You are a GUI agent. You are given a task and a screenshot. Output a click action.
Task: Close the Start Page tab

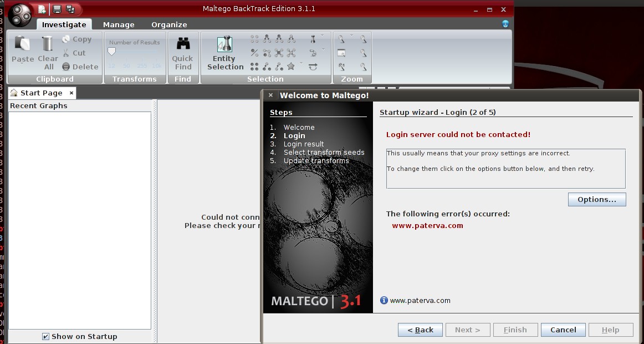pyautogui.click(x=71, y=93)
